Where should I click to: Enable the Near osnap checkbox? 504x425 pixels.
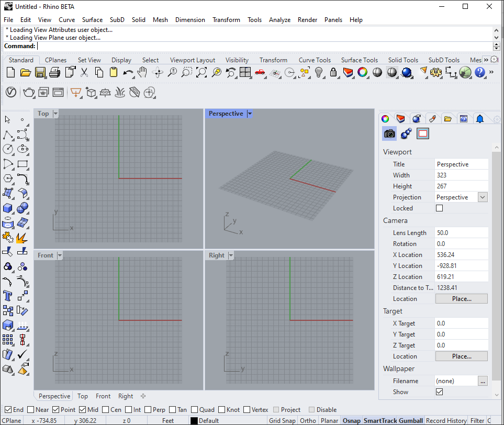coord(31,410)
